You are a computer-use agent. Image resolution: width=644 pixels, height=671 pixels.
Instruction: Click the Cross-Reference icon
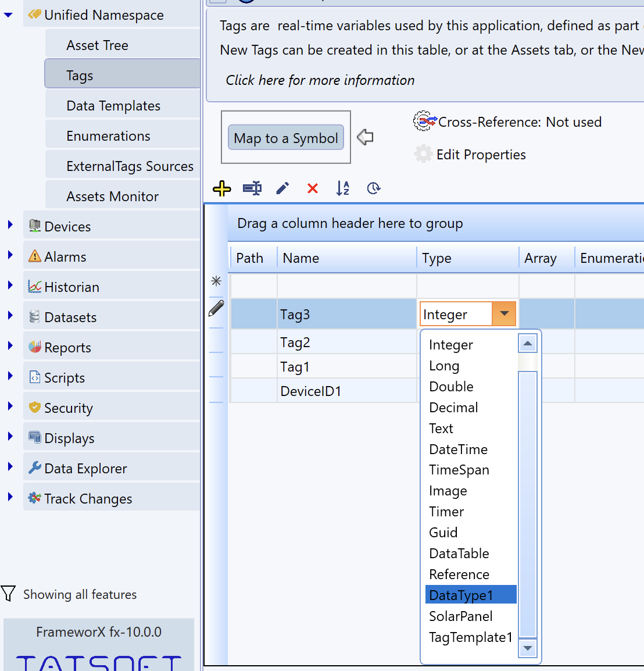[424, 122]
